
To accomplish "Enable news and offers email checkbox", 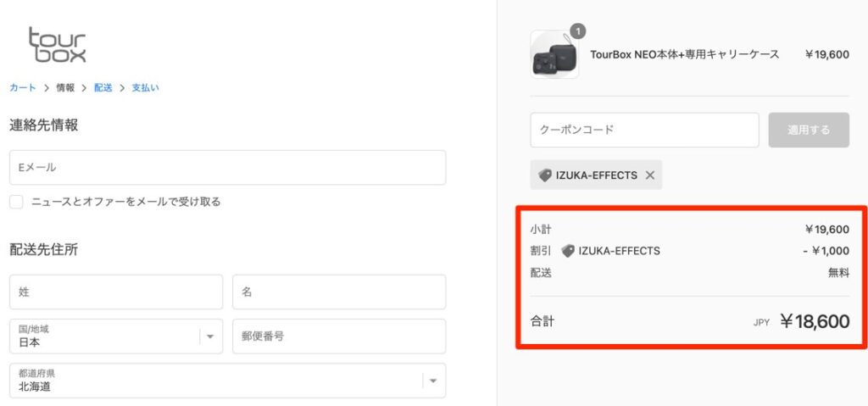I will [17, 202].
